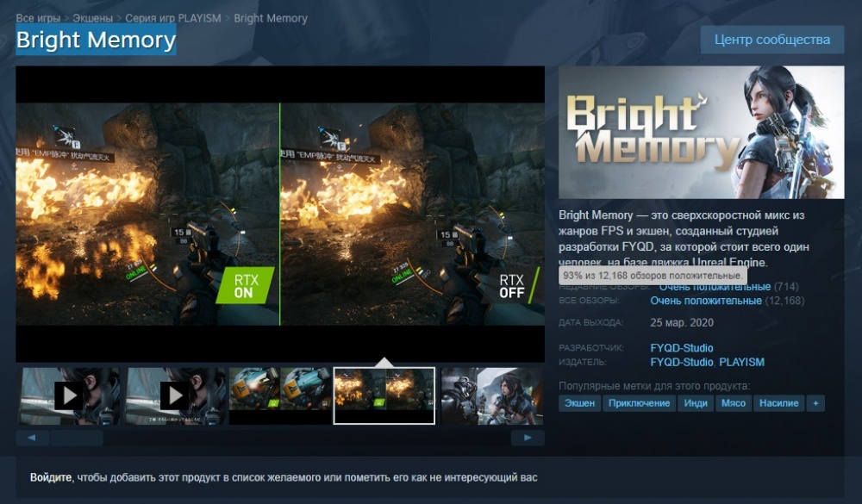Open the character artwork thumbnail
Viewport: 862px width, 504px height.
click(x=492, y=395)
